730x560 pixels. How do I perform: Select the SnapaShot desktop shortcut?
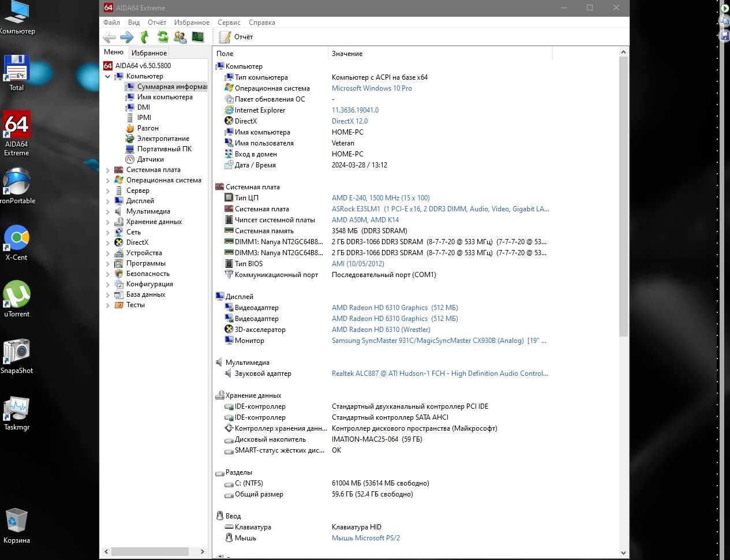(17, 356)
